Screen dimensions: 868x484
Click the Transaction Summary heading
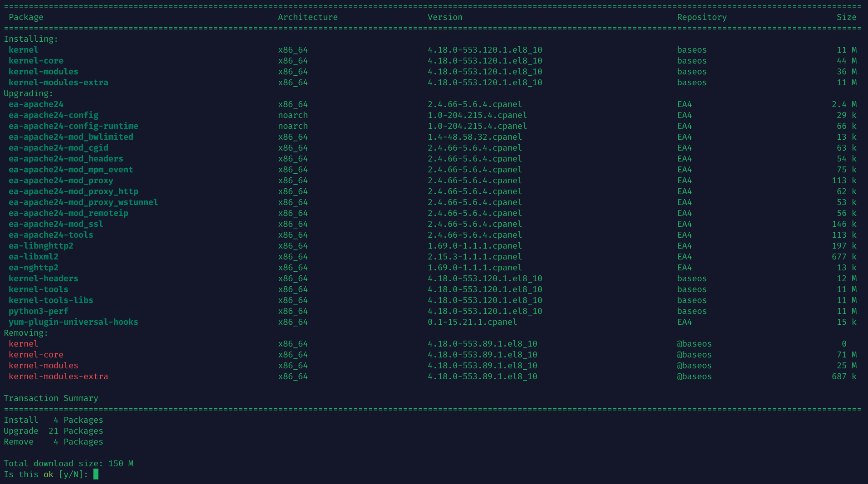[x=51, y=398]
